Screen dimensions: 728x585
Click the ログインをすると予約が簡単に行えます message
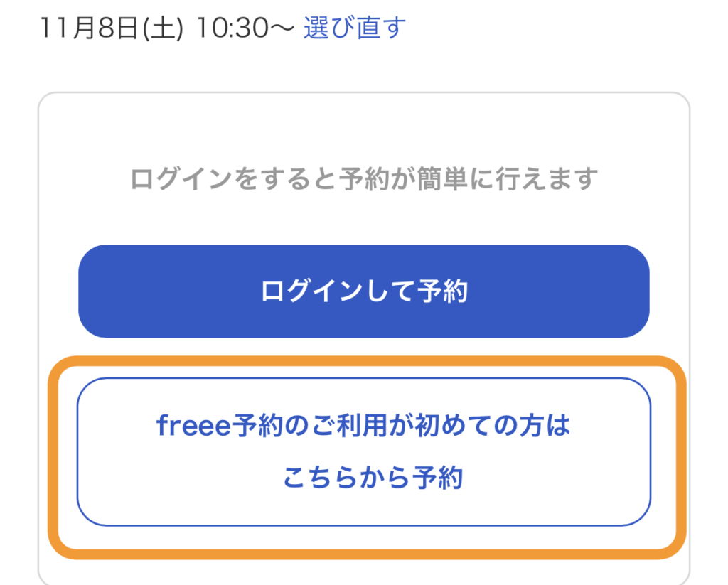(x=363, y=178)
